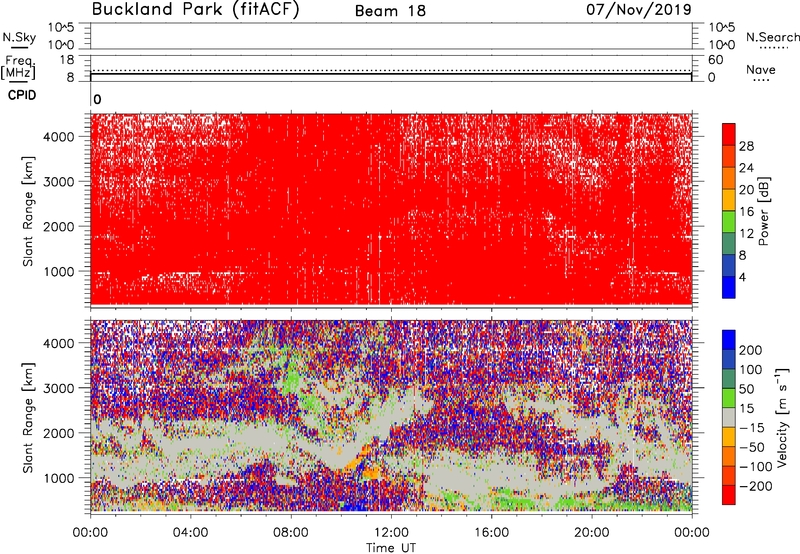Click the 'Slant Range [km]' label of the power panel
The width and height of the screenshot is (800, 554).
(28, 211)
